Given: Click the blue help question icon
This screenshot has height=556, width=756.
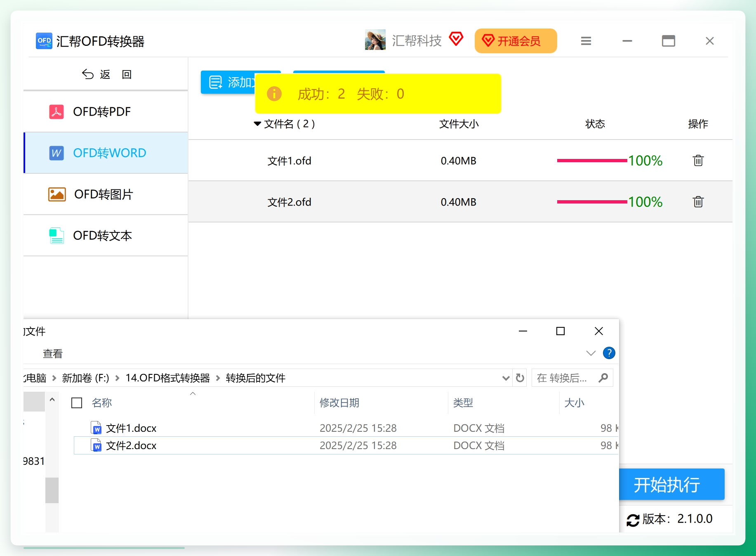Looking at the screenshot, I should [609, 353].
